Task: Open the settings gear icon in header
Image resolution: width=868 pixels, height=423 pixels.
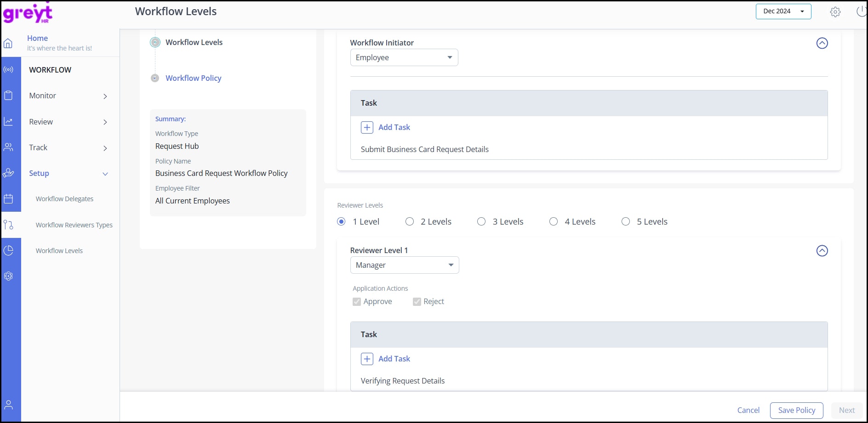Action: point(835,12)
